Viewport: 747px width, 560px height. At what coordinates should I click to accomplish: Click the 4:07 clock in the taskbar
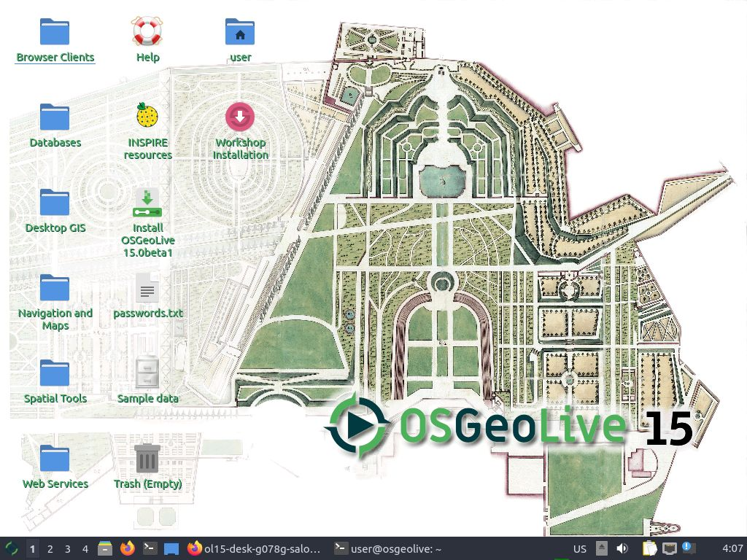tap(732, 549)
